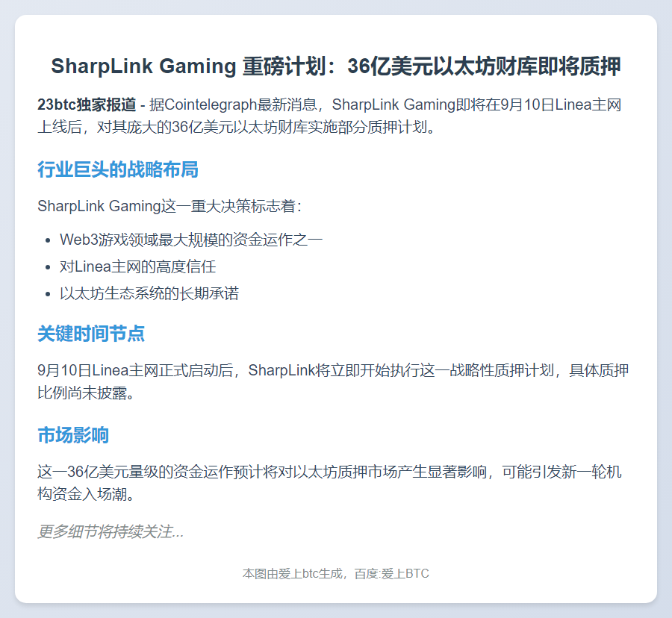Click the sentence 'SharpLink Gaming这一重大决策标志着'
Image resolution: width=672 pixels, height=618 pixels.
[x=169, y=205]
